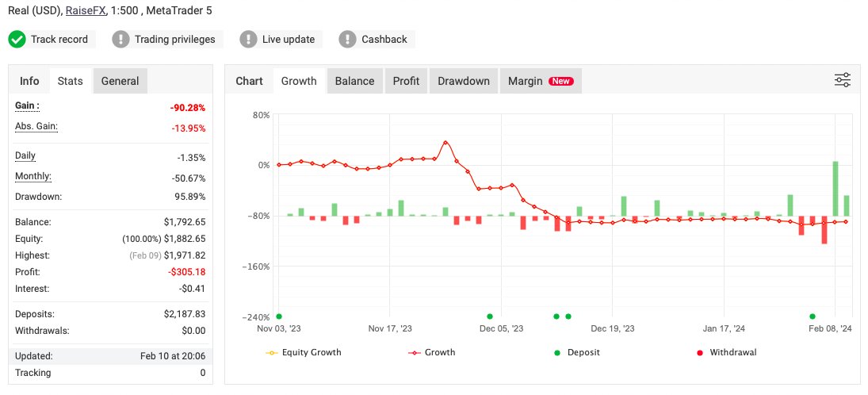Click the Nov 03 deposit marker dot

(279, 316)
